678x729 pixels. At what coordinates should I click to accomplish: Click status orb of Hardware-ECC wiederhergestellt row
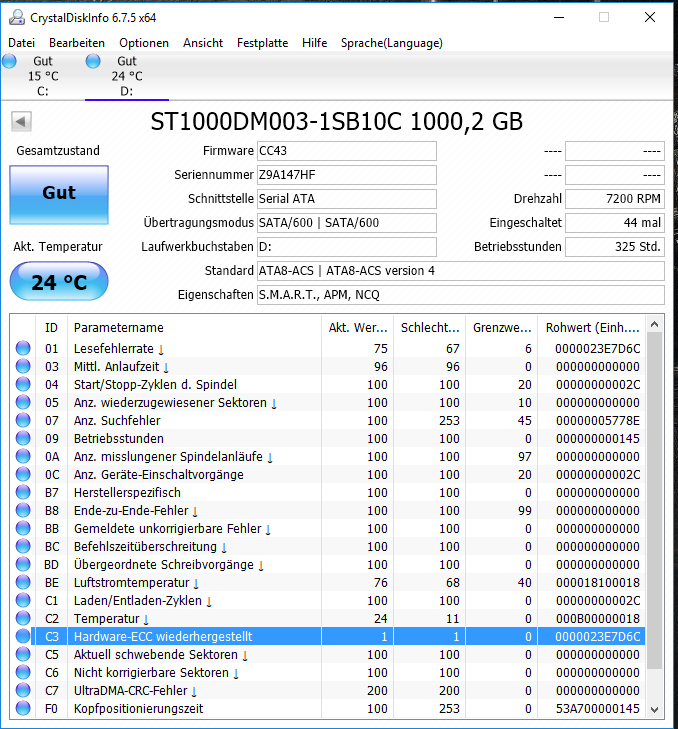(x=23, y=636)
